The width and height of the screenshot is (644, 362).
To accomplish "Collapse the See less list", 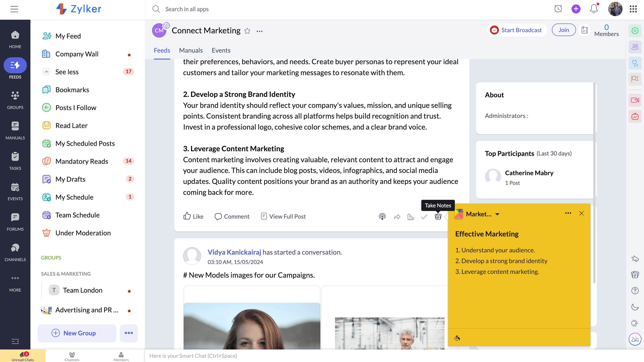I will [x=47, y=72].
